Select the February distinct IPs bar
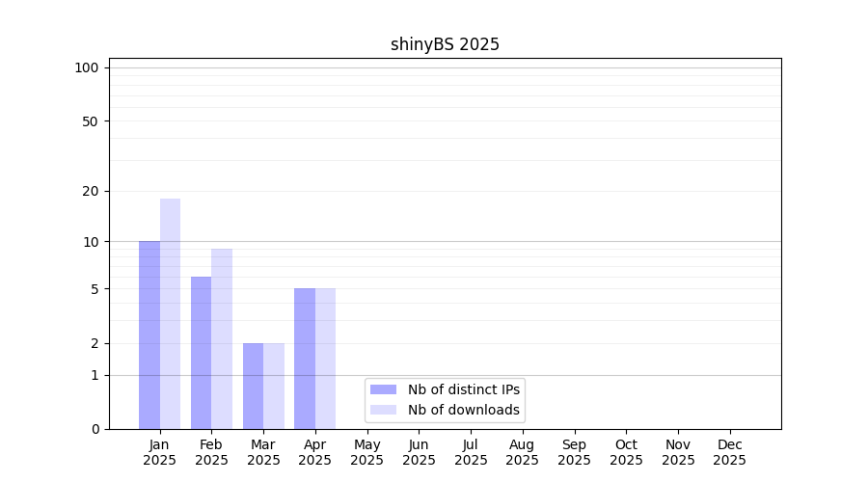Image resolution: width=868 pixels, height=482 pixels. (x=201, y=353)
